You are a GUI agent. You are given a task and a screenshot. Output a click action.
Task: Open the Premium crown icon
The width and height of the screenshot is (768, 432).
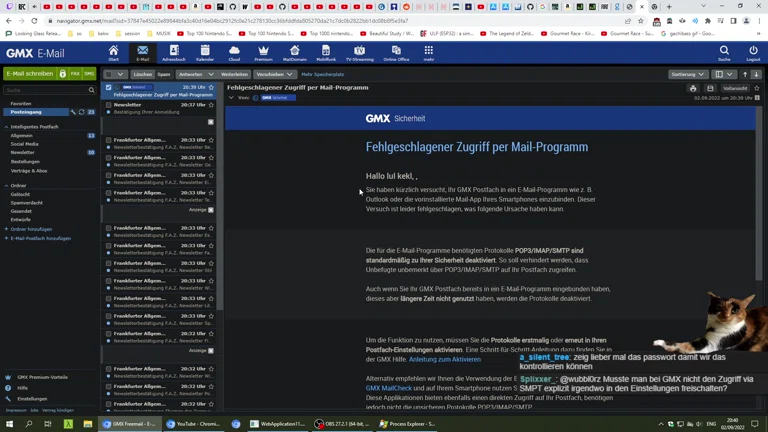[x=264, y=53]
